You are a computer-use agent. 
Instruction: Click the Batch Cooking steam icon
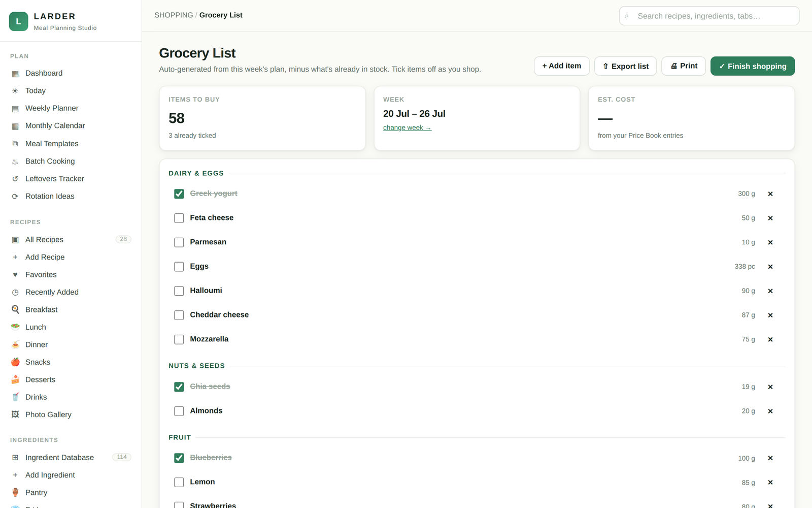(15, 162)
